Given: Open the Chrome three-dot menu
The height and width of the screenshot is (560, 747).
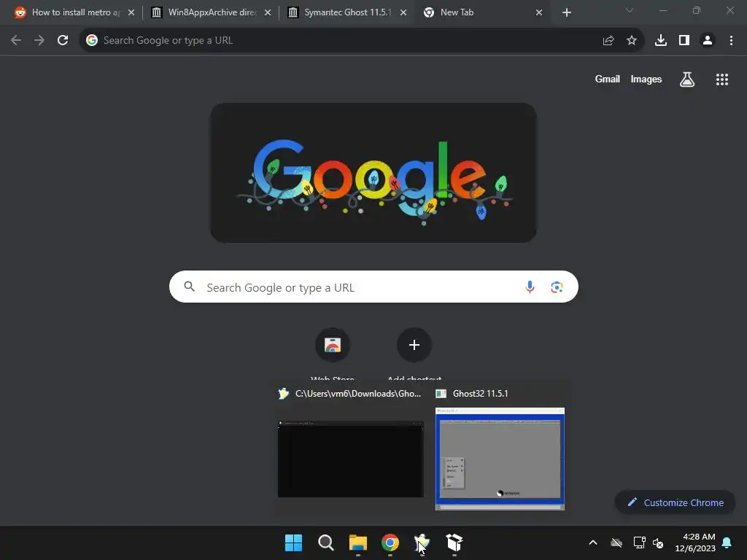Looking at the screenshot, I should click(x=731, y=41).
